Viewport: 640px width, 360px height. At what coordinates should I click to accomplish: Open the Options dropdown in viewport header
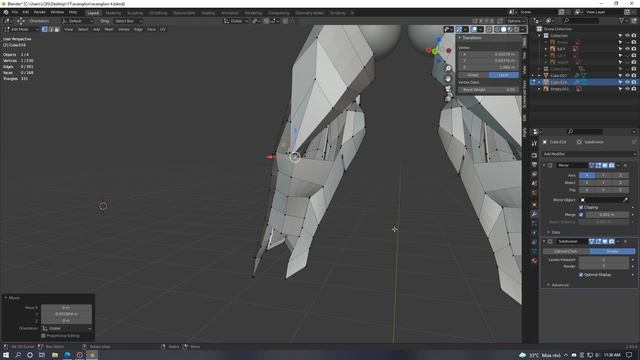[x=516, y=21]
